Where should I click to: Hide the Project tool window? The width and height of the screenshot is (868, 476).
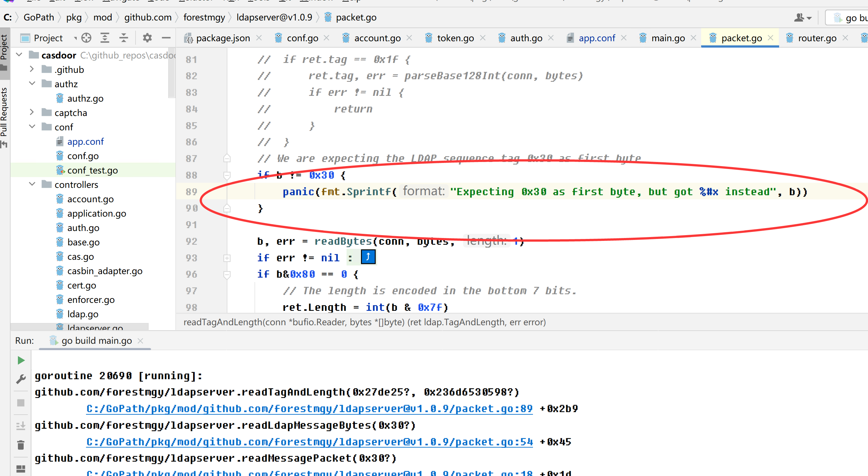click(166, 38)
